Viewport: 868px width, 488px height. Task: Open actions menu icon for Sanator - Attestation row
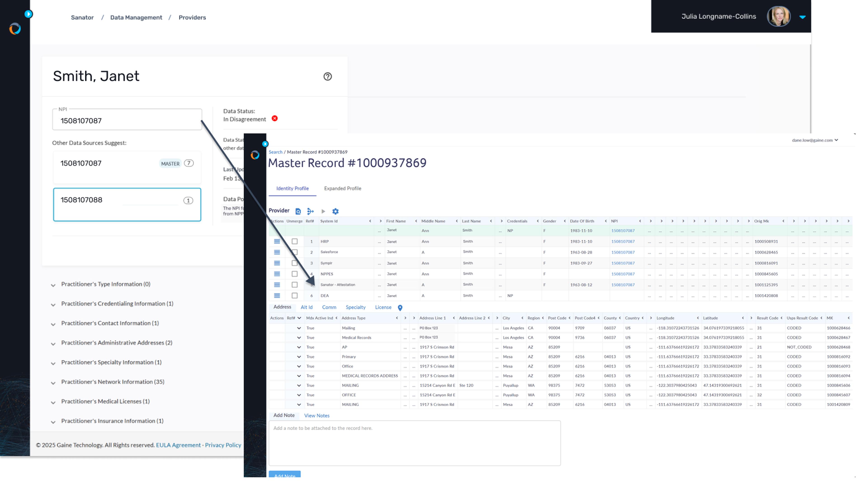click(x=277, y=285)
